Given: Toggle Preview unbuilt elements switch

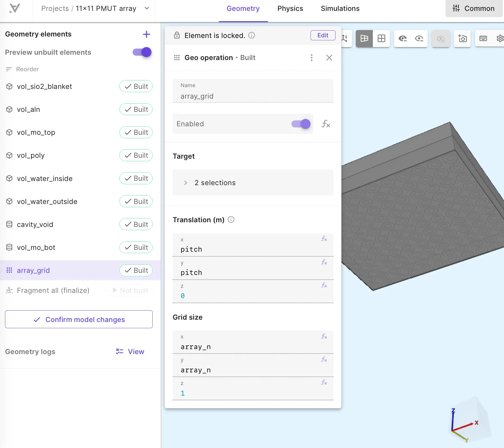Looking at the screenshot, I should click(142, 52).
